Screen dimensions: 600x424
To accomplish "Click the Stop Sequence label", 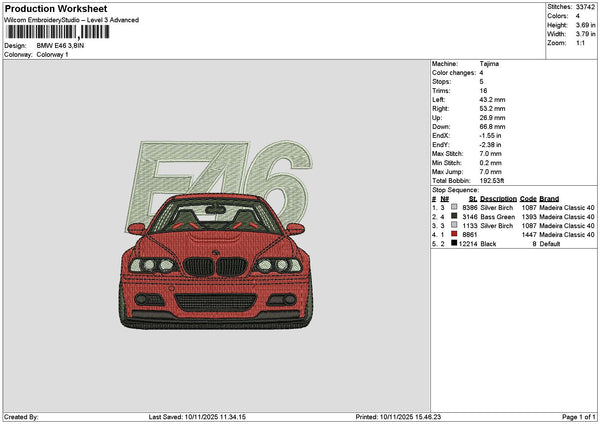I will point(455,188).
